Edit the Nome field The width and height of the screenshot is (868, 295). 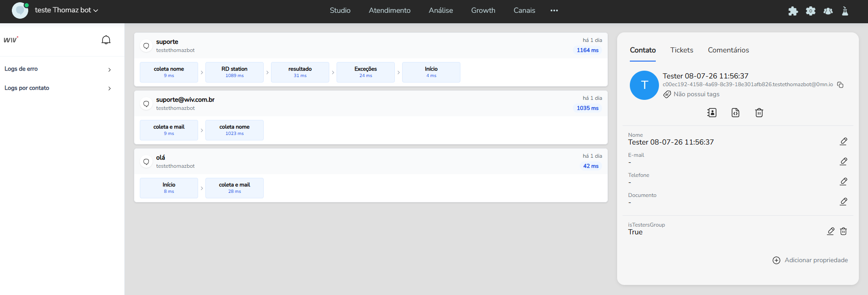coord(843,141)
